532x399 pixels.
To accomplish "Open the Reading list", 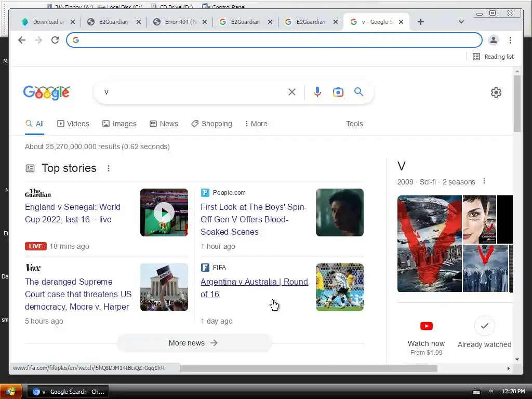I will click(x=494, y=57).
